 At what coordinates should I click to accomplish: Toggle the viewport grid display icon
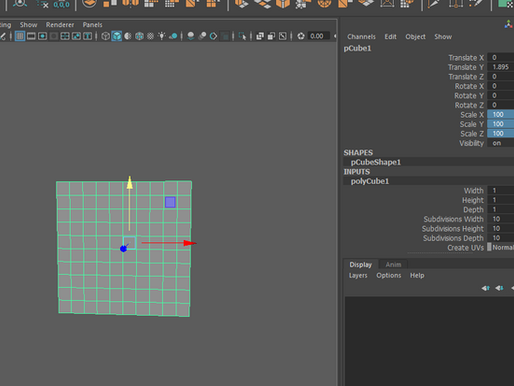click(x=20, y=36)
